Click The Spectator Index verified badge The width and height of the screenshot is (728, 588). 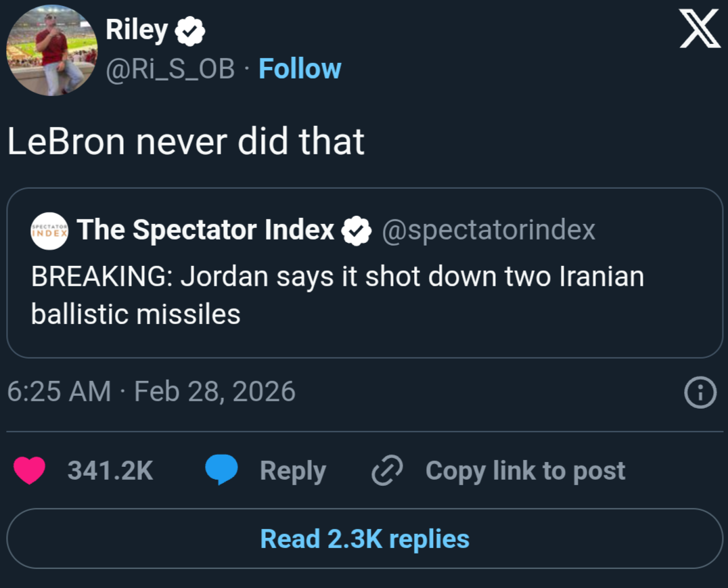pyautogui.click(x=356, y=231)
